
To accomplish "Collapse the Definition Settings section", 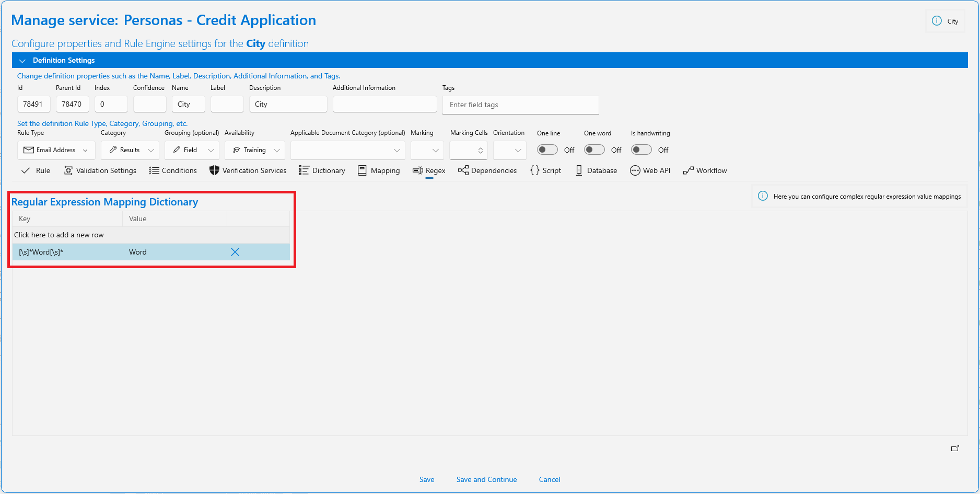I will pos(22,61).
